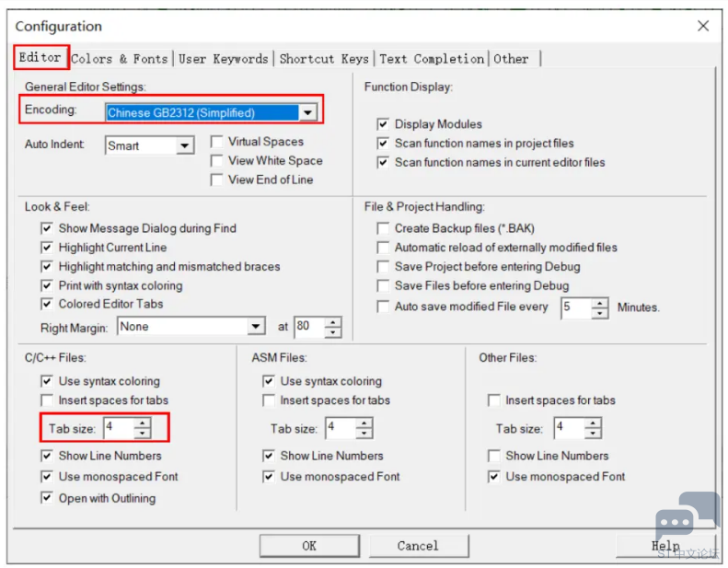
Task: Toggle Colored Editor Tabs checkbox
Action: point(46,304)
